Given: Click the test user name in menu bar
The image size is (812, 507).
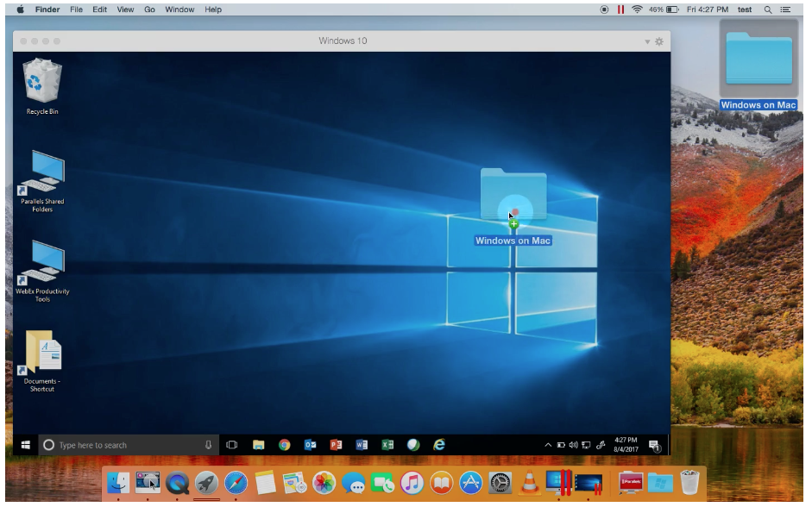Looking at the screenshot, I should coord(745,9).
